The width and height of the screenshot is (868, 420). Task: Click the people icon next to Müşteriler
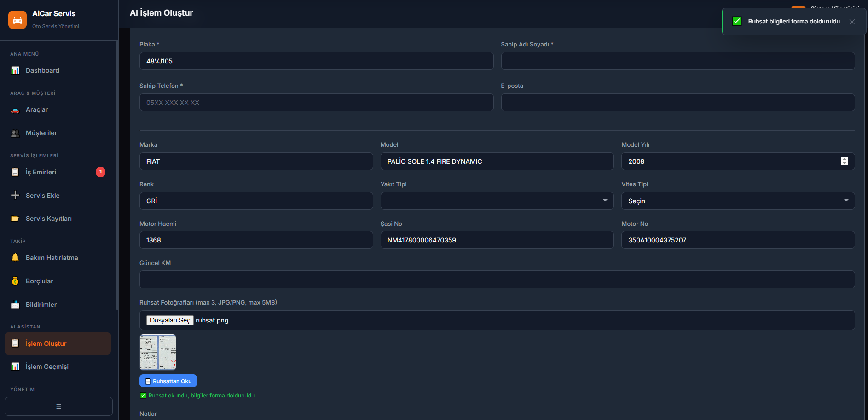(15, 133)
